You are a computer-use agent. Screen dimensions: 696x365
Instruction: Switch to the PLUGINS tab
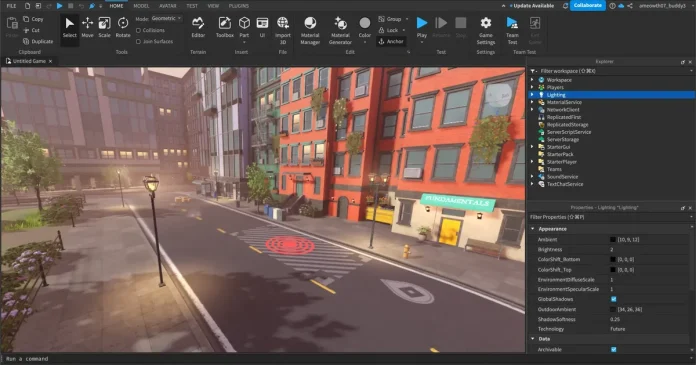click(x=239, y=6)
